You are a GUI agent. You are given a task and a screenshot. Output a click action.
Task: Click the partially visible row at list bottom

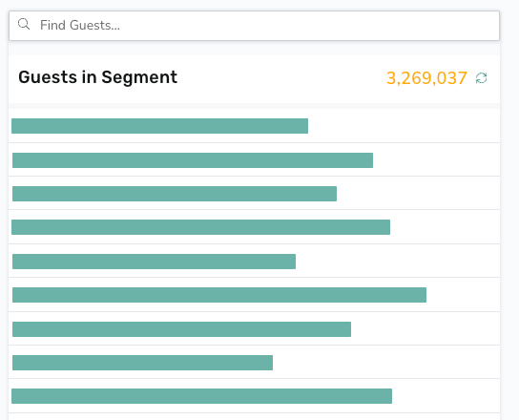point(254,417)
